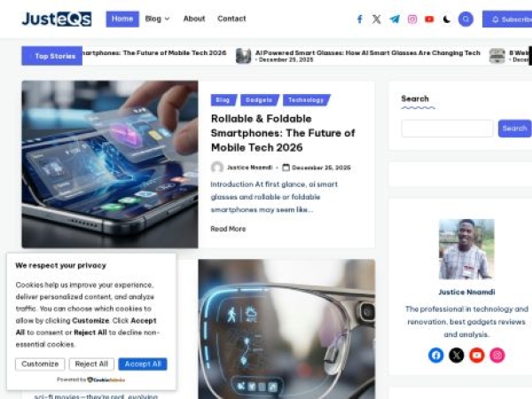
Task: Click the Reject All cookies button
Action: pos(91,364)
